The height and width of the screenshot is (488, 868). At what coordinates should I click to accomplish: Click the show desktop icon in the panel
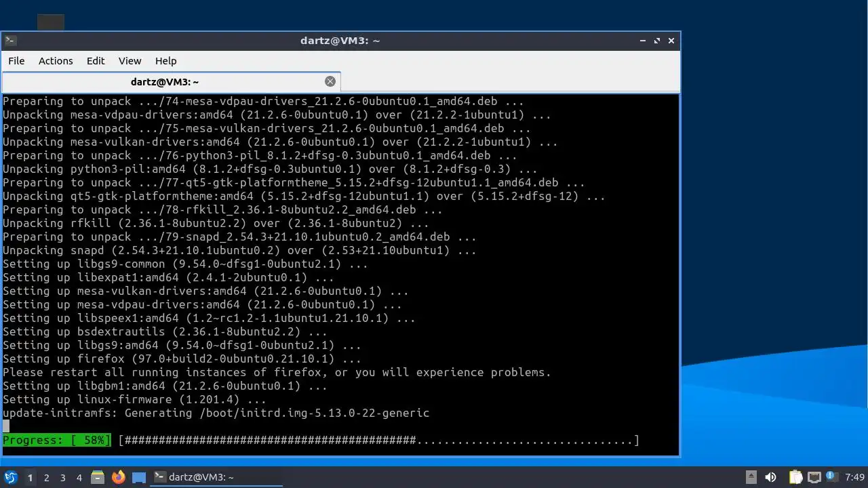point(139,477)
